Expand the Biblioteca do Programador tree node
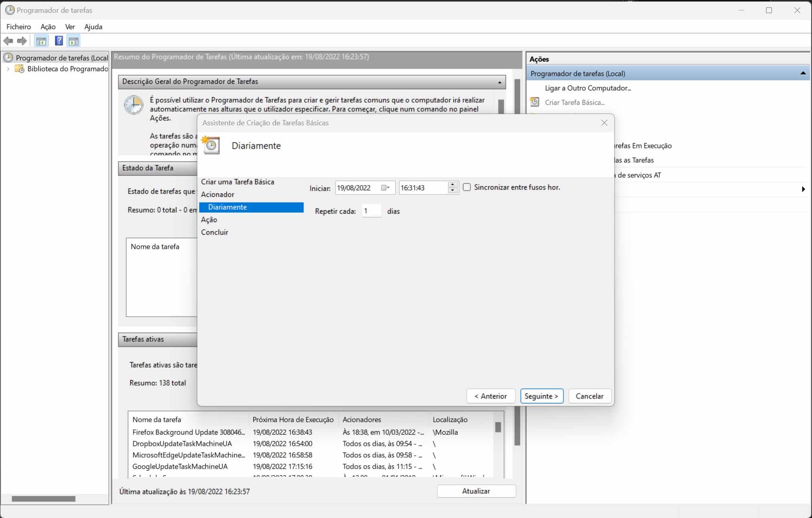The height and width of the screenshot is (518, 812). click(x=8, y=69)
